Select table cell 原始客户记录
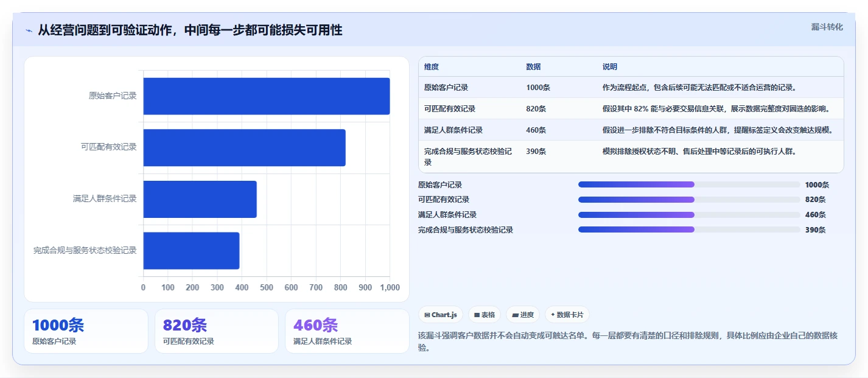This screenshot has width=868, height=378. [446, 88]
